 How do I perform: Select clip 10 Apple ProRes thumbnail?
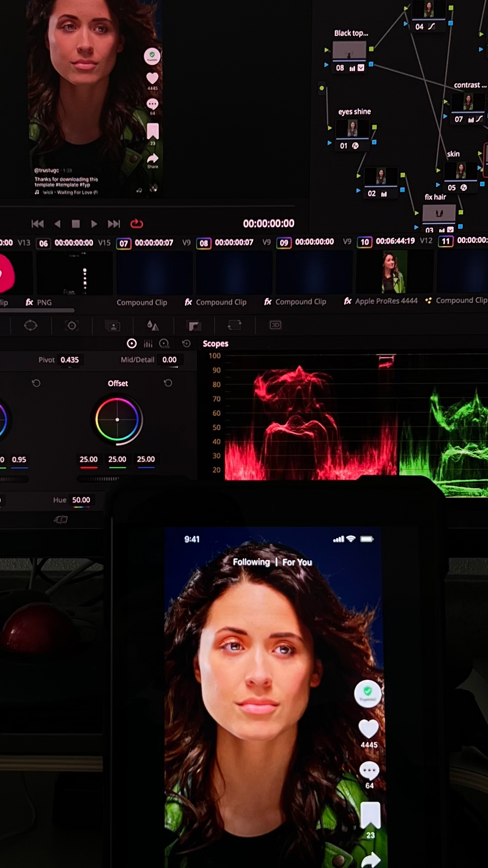click(394, 272)
